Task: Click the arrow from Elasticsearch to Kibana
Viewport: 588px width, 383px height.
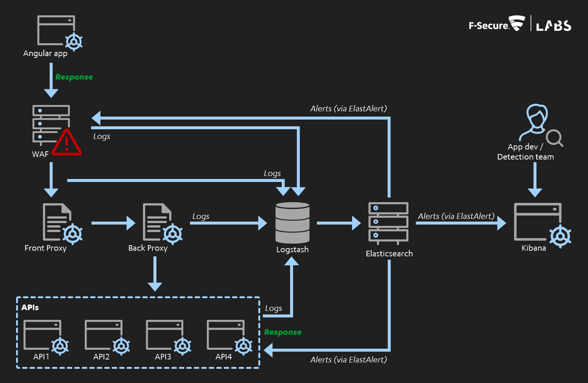Action: [x=459, y=224]
